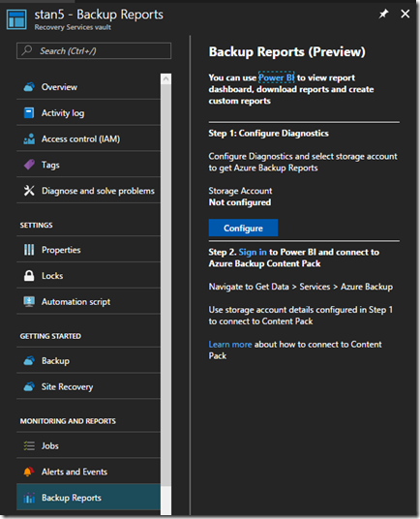Click the scroll up arrow of menu scrollbar
Image resolution: width=420 pixels, height=519 pixels.
[166, 78]
